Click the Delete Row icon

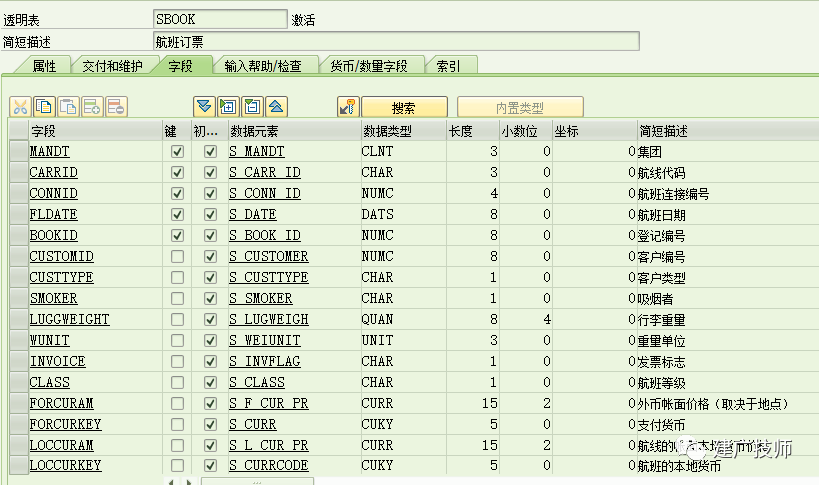116,107
